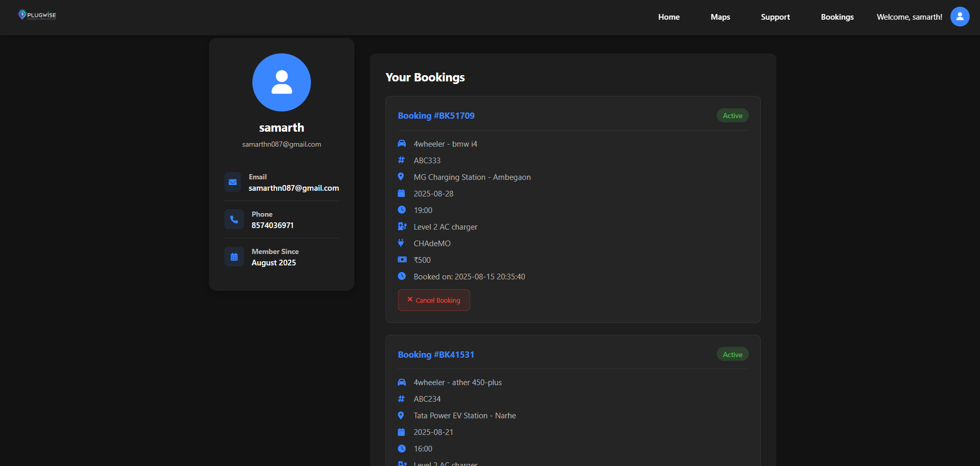Viewport: 980px width, 466px height.
Task: Click the location pin beside MG Charging Station
Action: 401,177
